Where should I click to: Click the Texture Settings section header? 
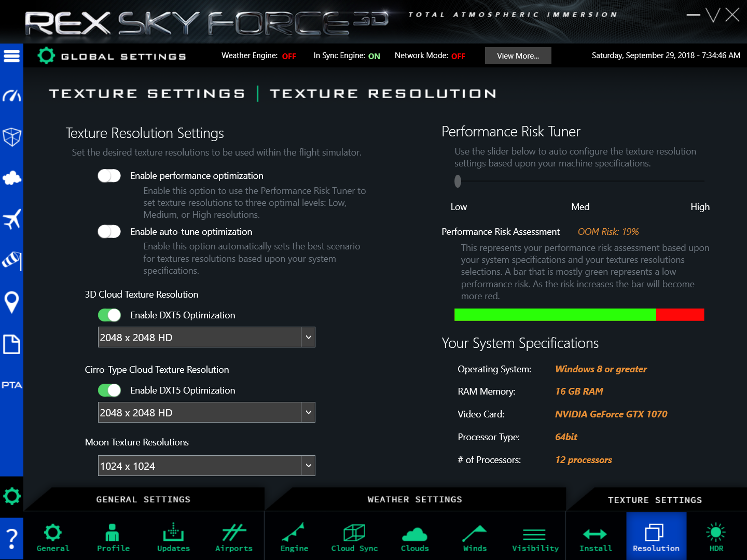pos(655,500)
